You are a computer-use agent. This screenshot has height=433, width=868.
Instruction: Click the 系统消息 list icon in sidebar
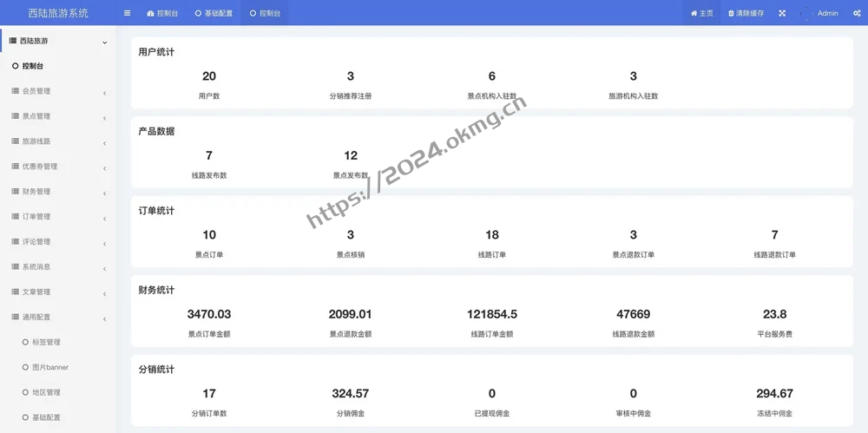[x=15, y=266]
